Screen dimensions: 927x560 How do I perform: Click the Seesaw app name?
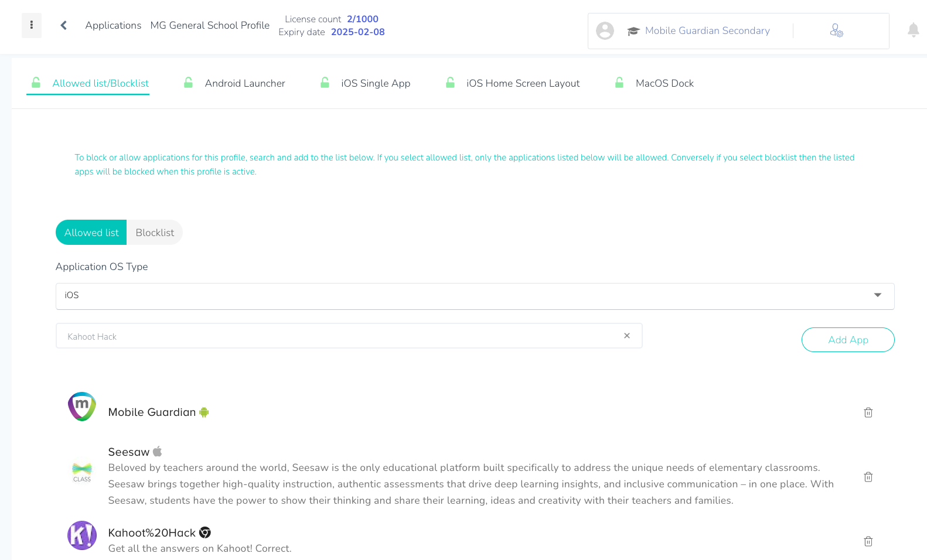click(x=129, y=452)
